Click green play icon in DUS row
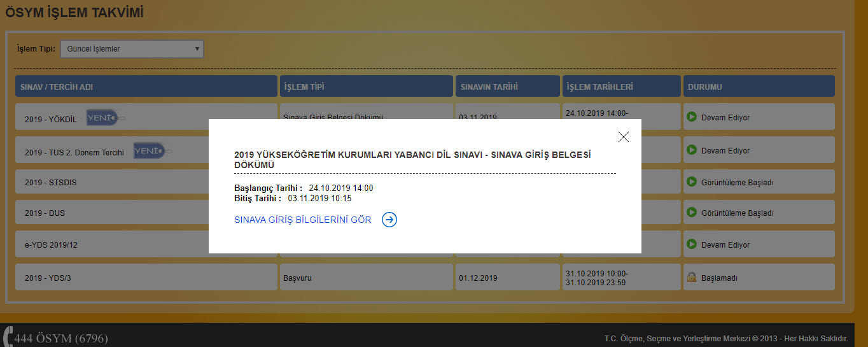This screenshot has height=347, width=868. click(692, 213)
